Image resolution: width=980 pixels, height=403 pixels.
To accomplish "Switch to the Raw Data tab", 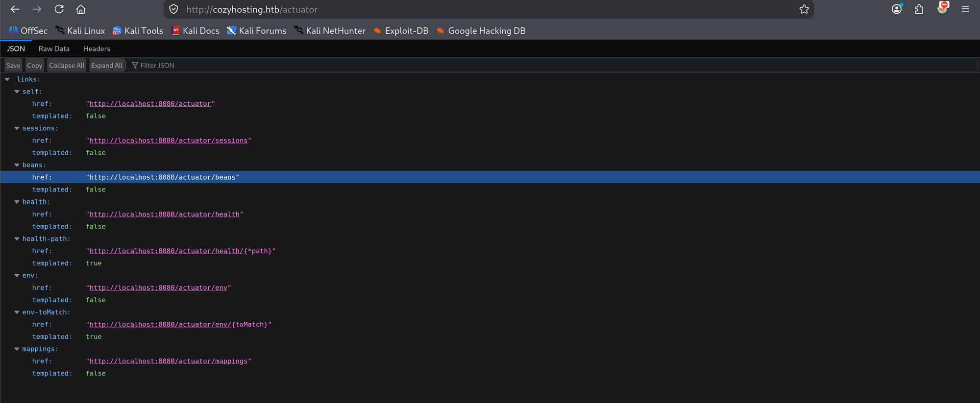I will [54, 49].
